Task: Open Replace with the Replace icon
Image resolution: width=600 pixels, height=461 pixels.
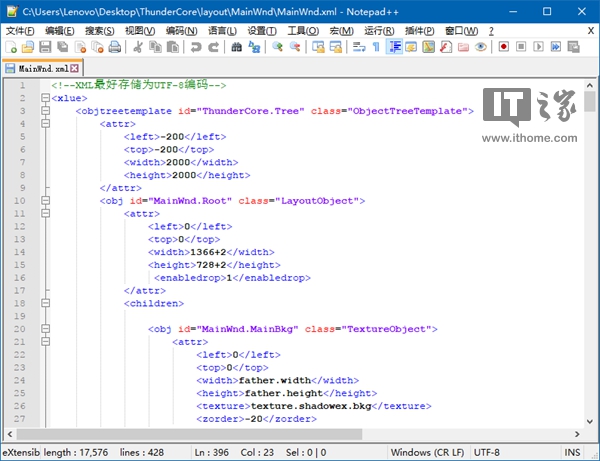Action: click(254, 47)
